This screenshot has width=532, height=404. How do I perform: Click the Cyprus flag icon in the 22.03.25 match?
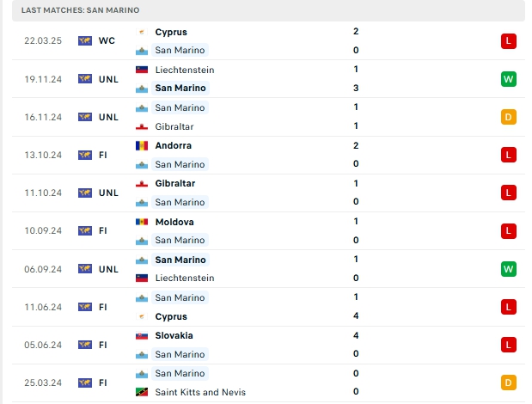142,32
